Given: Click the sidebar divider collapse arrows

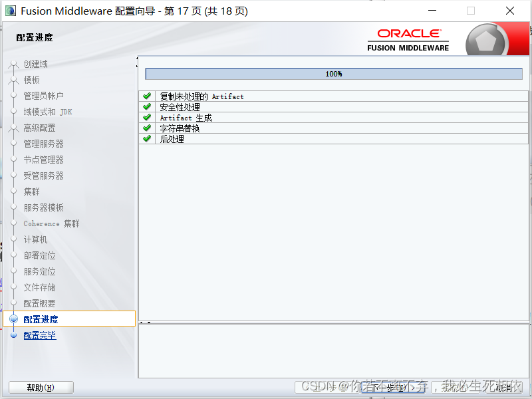Looking at the screenshot, I should click(137, 62).
